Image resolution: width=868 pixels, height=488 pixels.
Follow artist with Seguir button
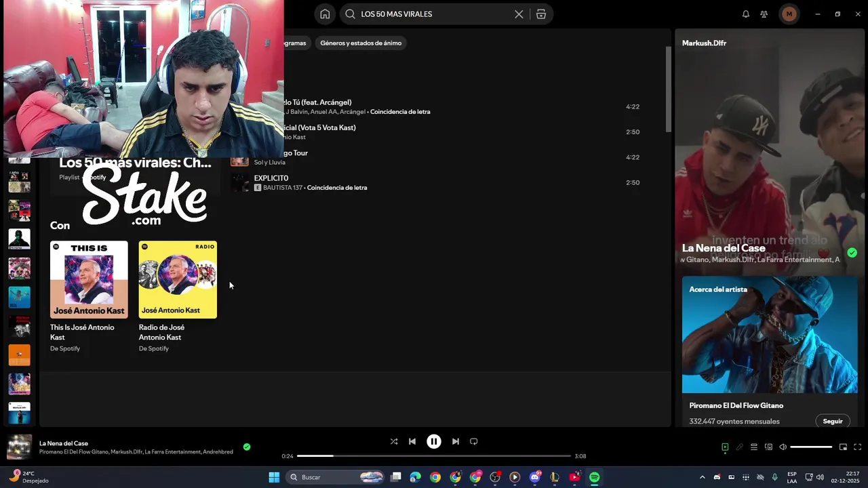click(x=833, y=421)
